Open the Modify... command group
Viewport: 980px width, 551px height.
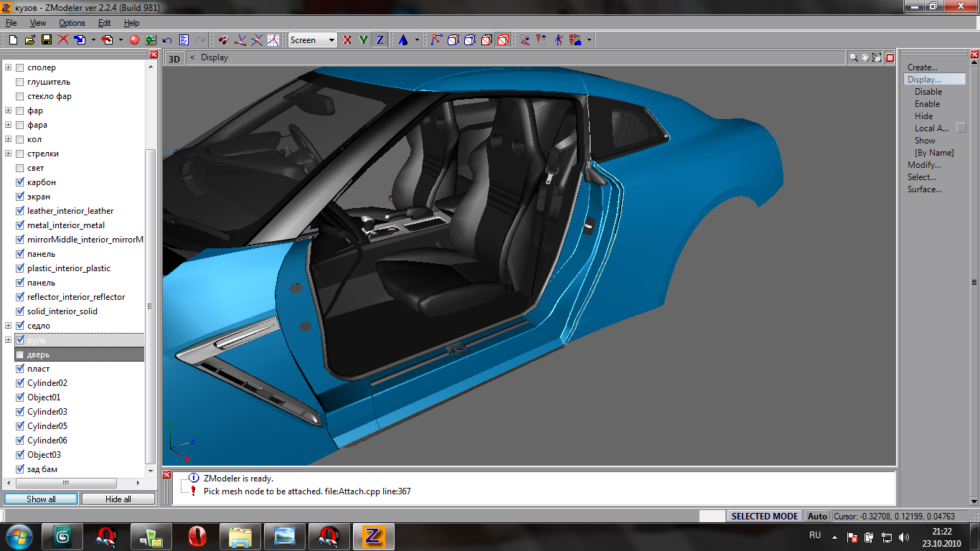click(924, 165)
